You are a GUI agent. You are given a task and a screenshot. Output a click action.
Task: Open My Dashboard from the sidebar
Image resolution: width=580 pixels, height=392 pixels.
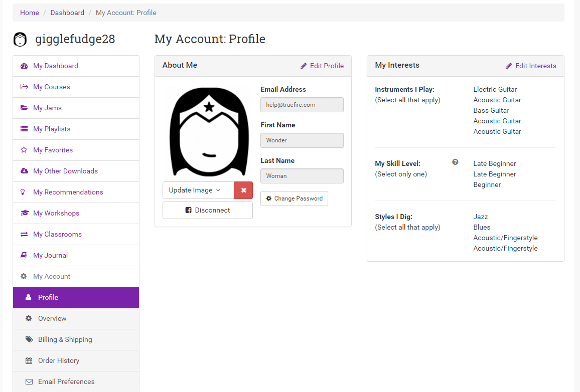(76, 66)
